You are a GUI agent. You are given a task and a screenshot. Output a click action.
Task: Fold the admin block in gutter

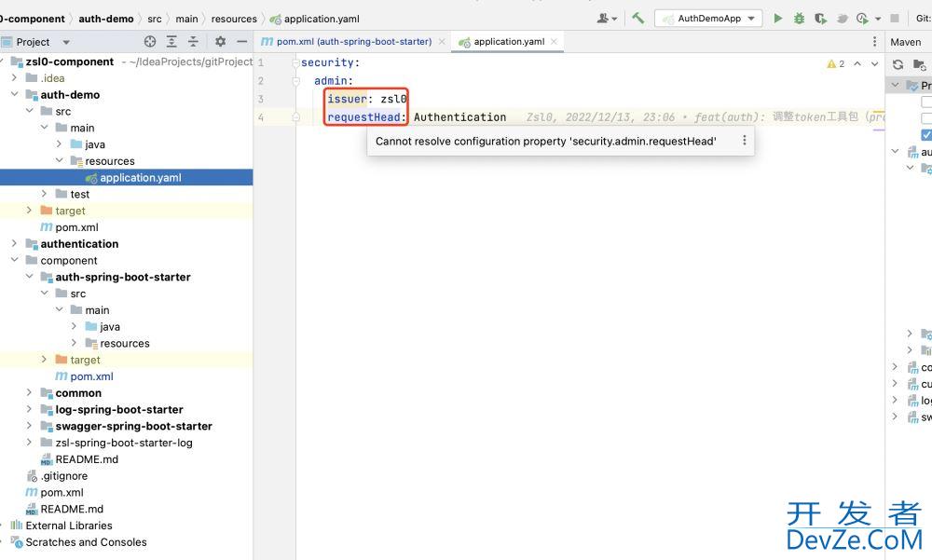click(295, 81)
